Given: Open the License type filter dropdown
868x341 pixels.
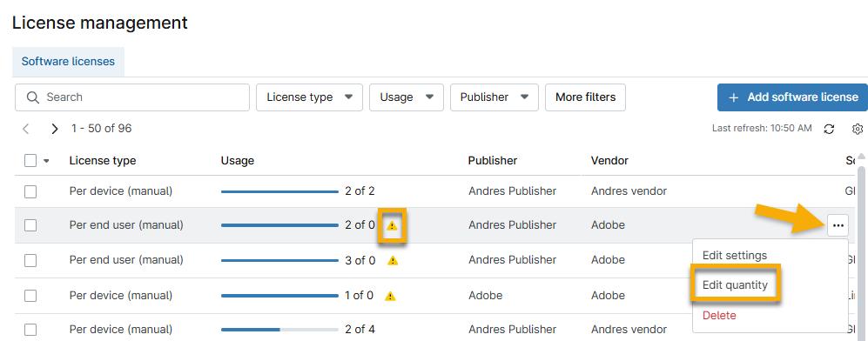Looking at the screenshot, I should 309,97.
